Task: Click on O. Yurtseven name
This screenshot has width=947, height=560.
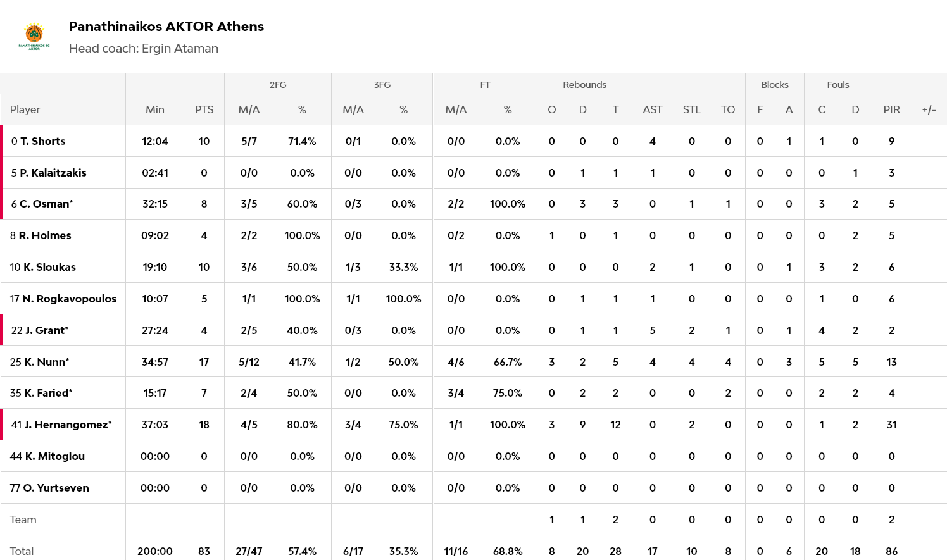Action: point(56,488)
